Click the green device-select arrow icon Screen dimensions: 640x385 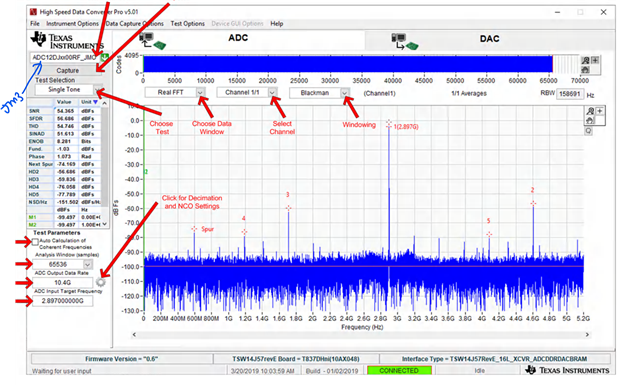pos(104,58)
